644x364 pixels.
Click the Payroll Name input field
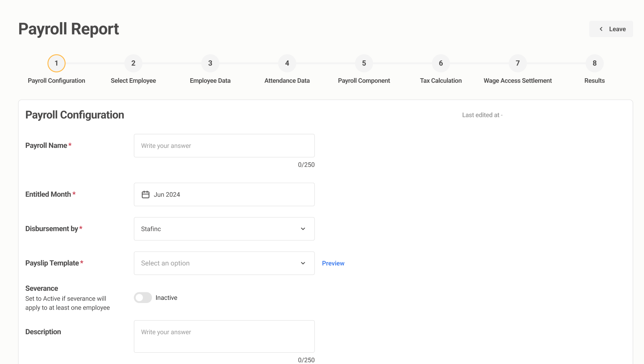coord(224,146)
